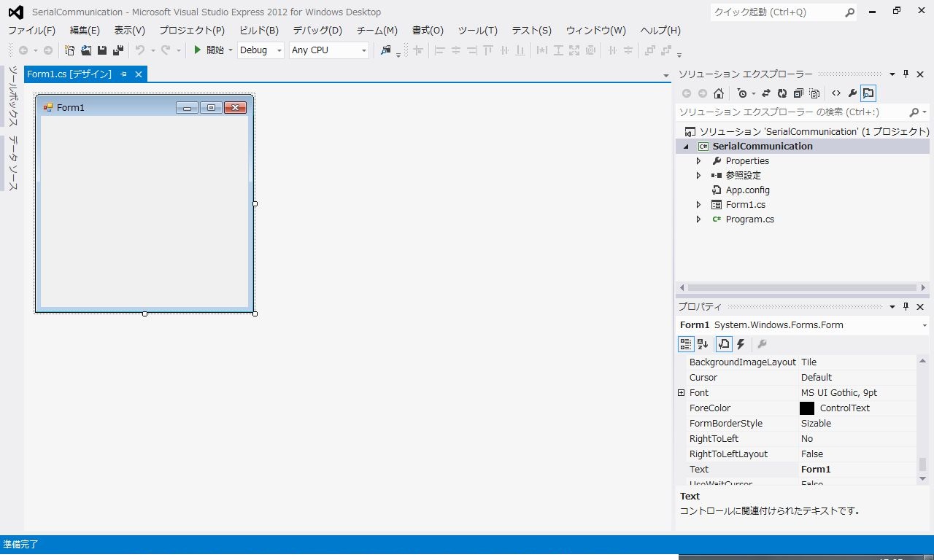Screen dimensions: 934x560
Task: Click the Redo arrow in the toolbar
Action: (166, 50)
